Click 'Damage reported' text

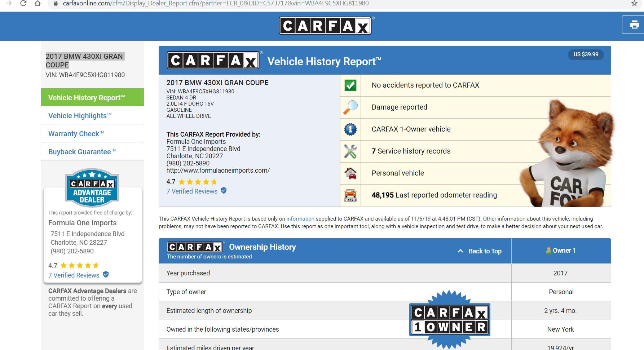coord(400,107)
